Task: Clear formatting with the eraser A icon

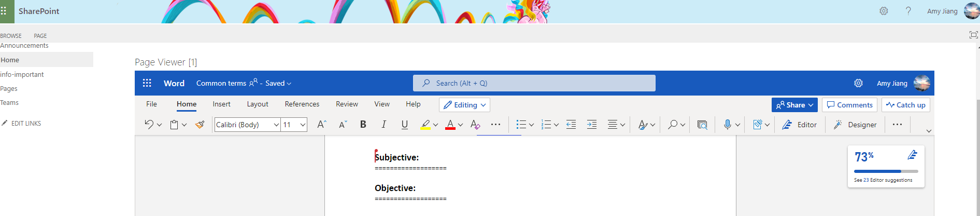Action: pos(475,125)
